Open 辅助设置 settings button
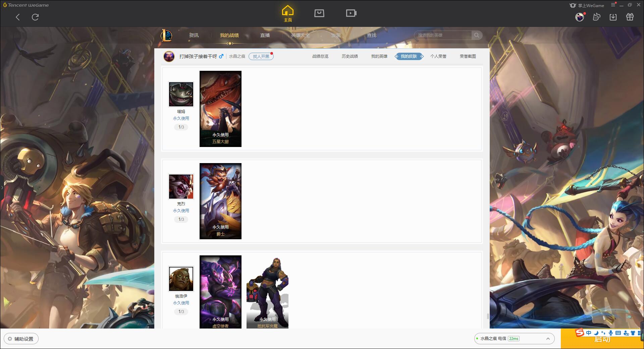 21,339
